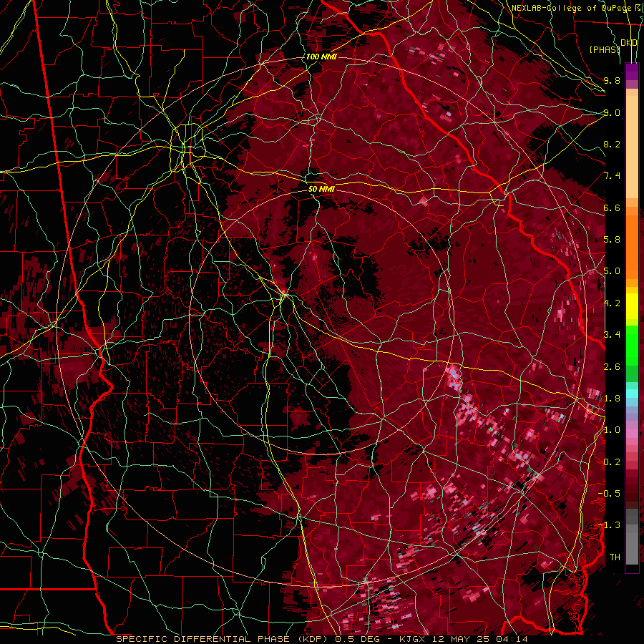This screenshot has height=644, width=644.
Task: Pick the bright green band of color bar
Action: click(x=632, y=344)
